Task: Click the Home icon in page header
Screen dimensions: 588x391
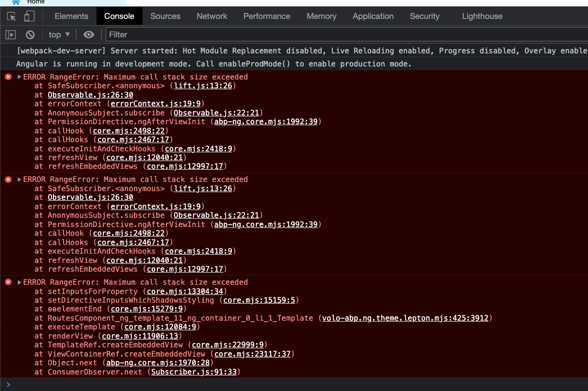Action: point(16,2)
